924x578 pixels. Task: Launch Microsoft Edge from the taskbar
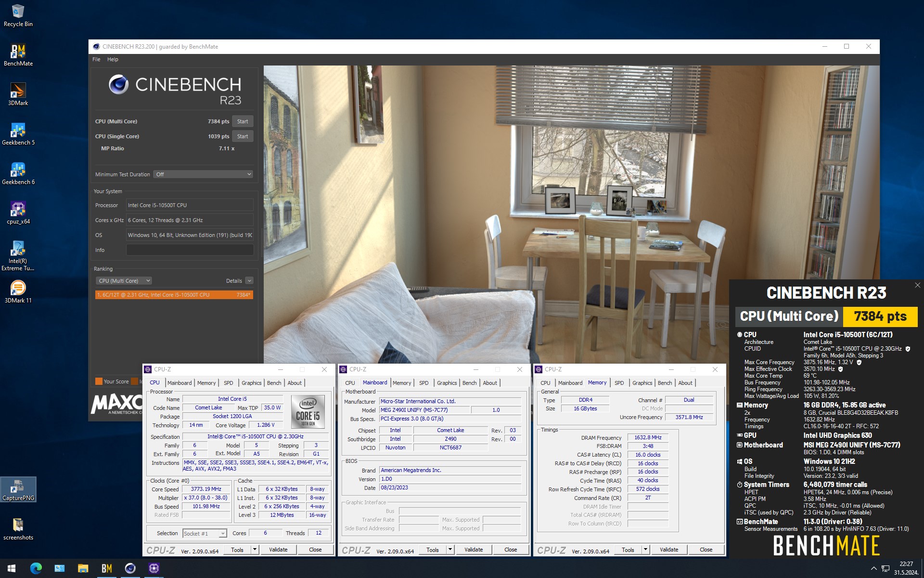[x=36, y=568]
